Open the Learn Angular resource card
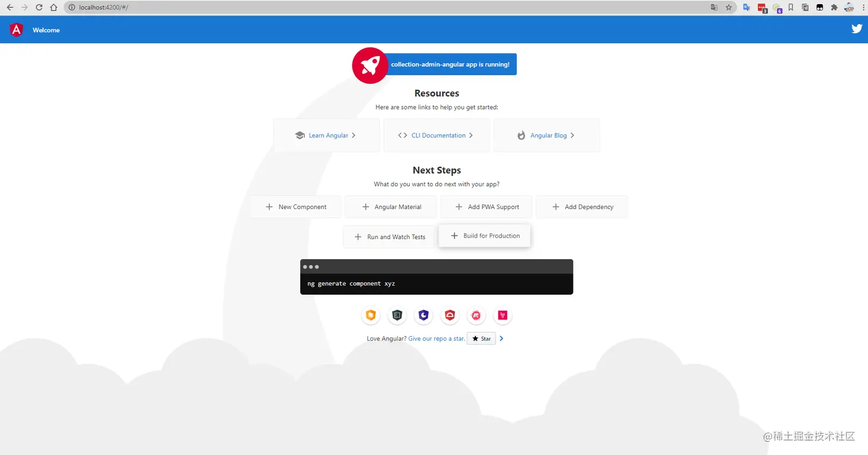The width and height of the screenshot is (868, 455). [x=327, y=136]
